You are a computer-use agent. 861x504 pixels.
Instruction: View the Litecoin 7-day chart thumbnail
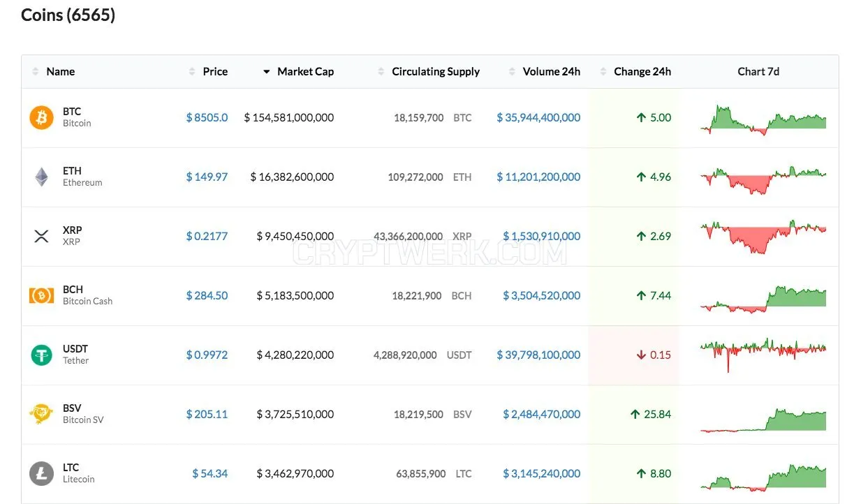pos(763,477)
